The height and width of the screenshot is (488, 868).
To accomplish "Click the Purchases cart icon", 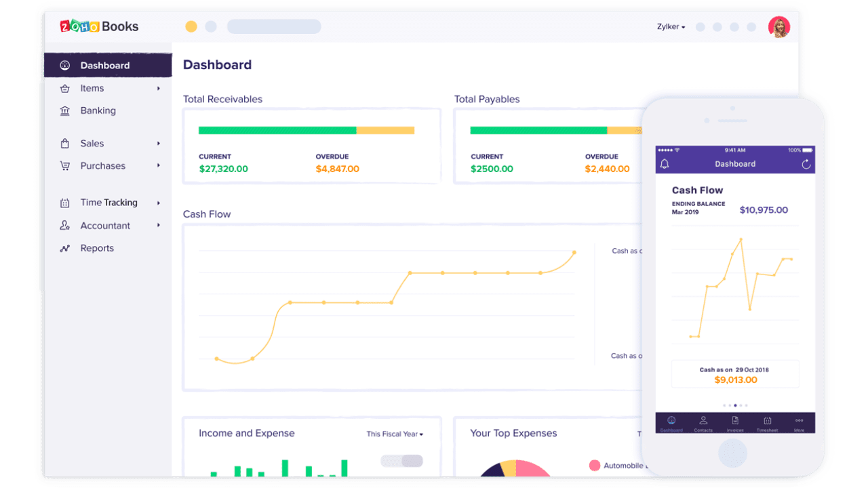I will click(65, 166).
